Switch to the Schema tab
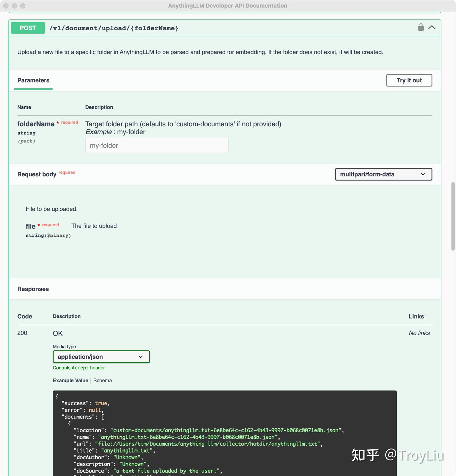This screenshot has width=456, height=476. click(103, 380)
